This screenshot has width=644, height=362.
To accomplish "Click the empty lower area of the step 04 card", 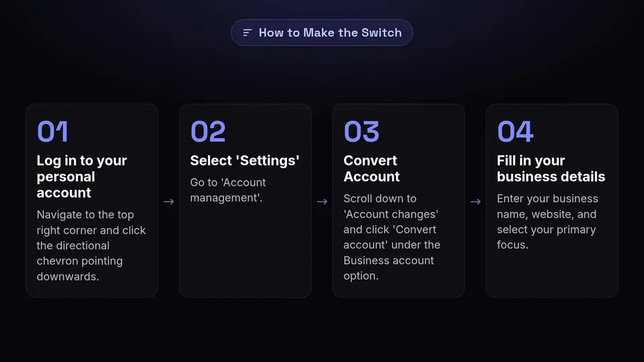I will point(552,274).
